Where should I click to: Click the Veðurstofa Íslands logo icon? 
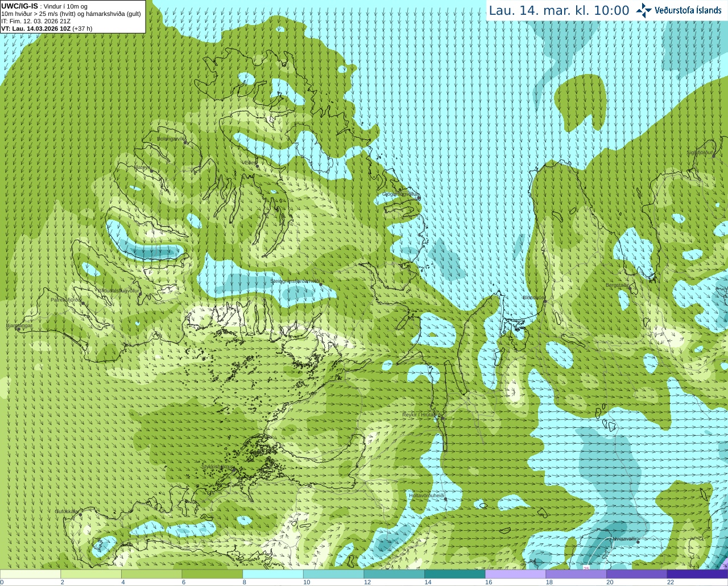[x=644, y=10]
